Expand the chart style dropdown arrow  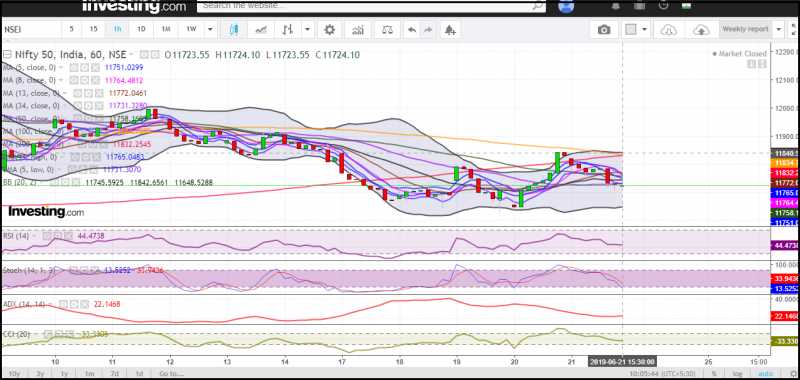click(x=307, y=30)
